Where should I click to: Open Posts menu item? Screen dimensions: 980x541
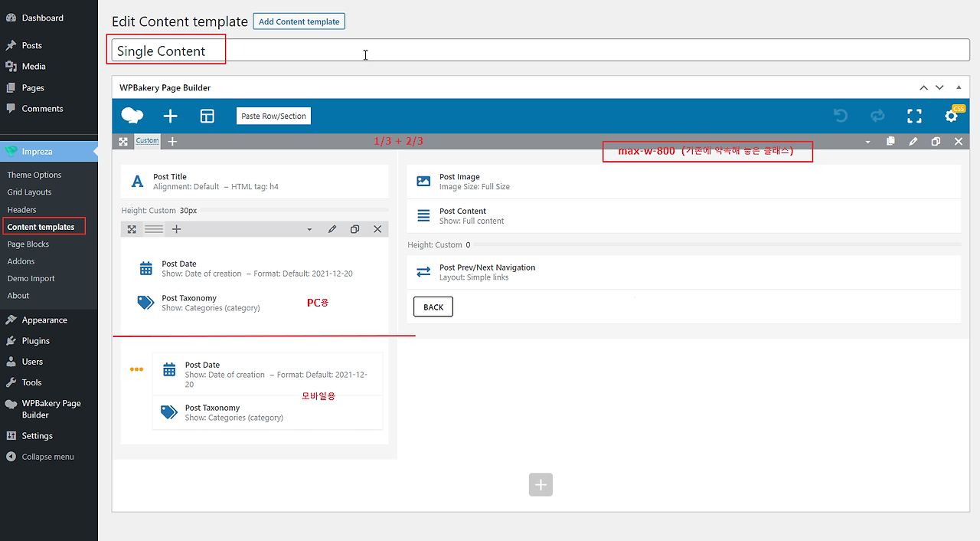point(49,45)
